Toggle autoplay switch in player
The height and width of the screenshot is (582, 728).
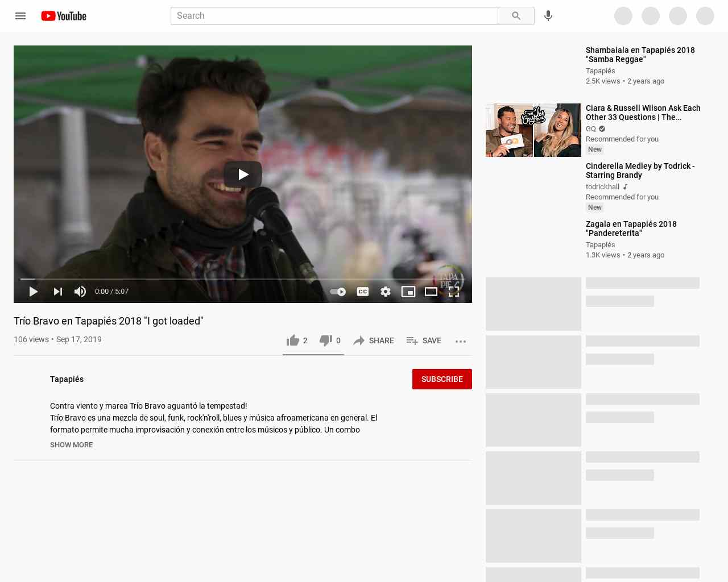tap(338, 292)
